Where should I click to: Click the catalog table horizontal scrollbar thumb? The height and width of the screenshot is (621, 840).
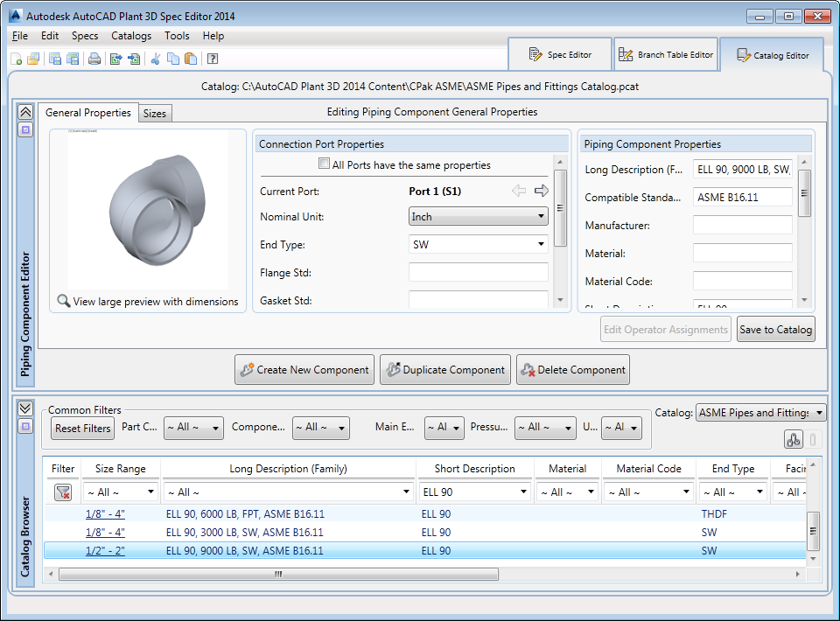coord(278,574)
